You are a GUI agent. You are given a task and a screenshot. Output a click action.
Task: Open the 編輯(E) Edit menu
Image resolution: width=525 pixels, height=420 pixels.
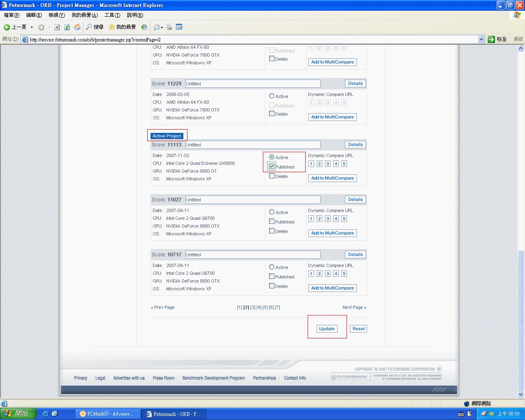(x=34, y=15)
